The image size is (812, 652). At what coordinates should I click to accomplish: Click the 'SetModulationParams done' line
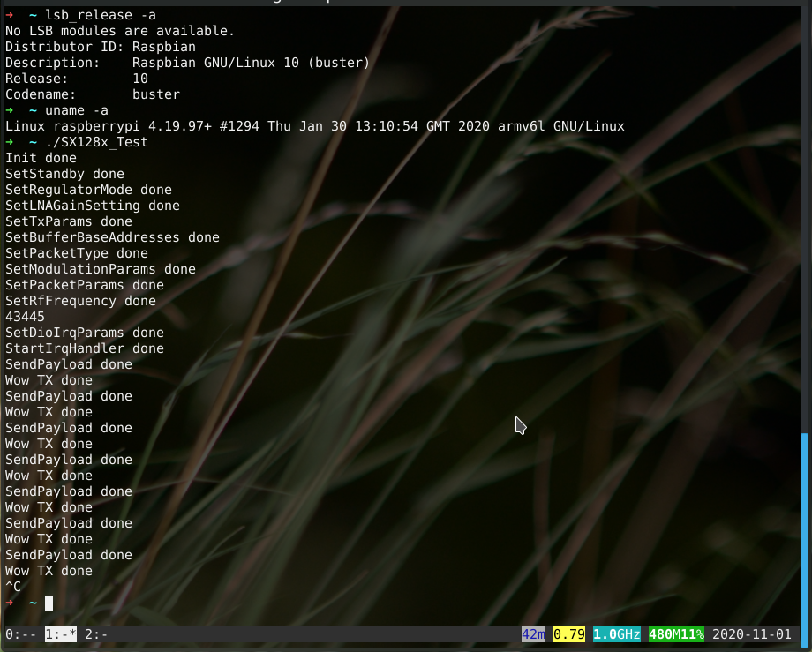tap(101, 269)
